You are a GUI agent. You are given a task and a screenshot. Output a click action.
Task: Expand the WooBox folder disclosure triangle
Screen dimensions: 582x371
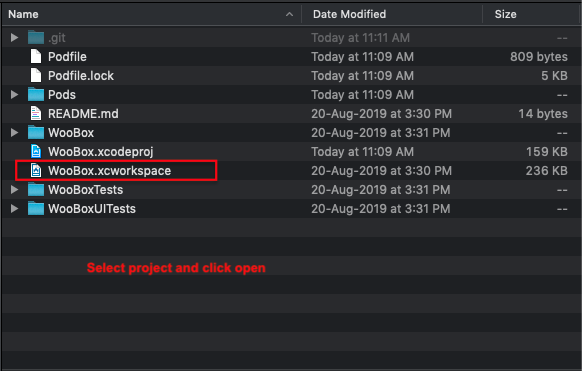14,132
